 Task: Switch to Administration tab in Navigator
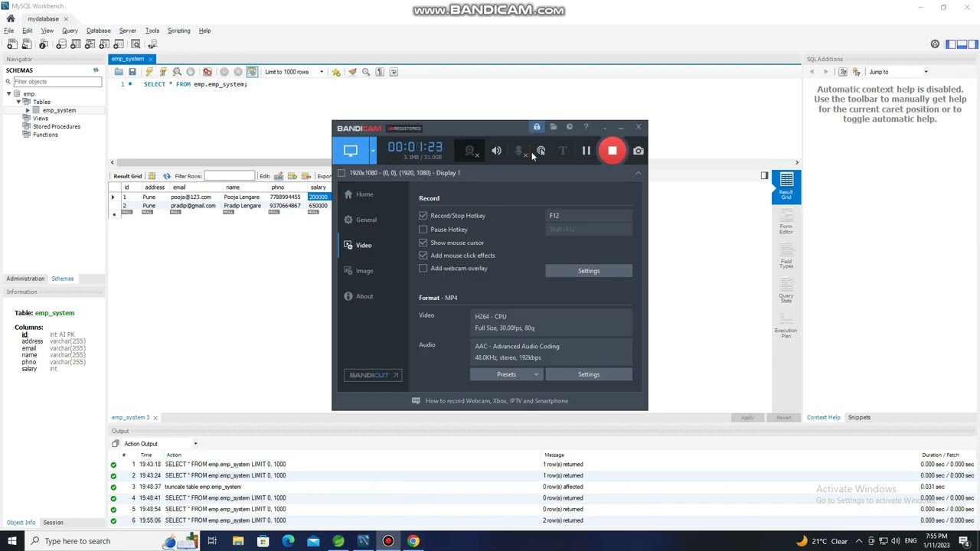click(x=25, y=279)
